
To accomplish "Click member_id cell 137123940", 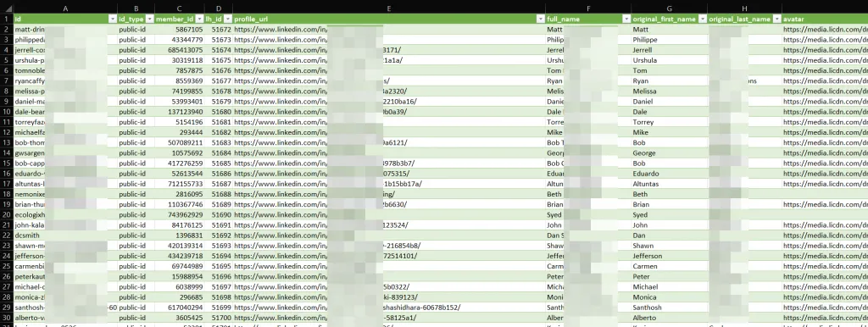I will click(x=180, y=111).
